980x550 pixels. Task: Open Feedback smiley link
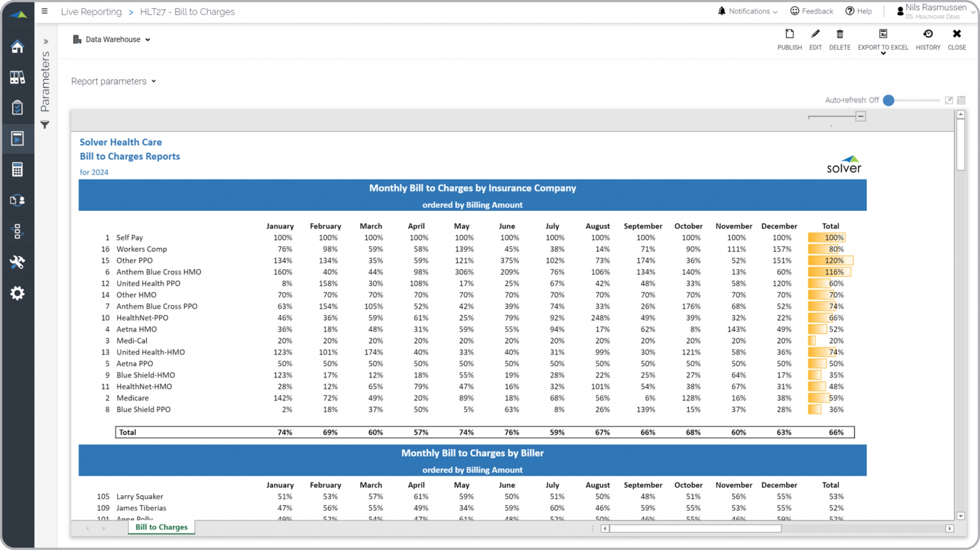tap(812, 11)
